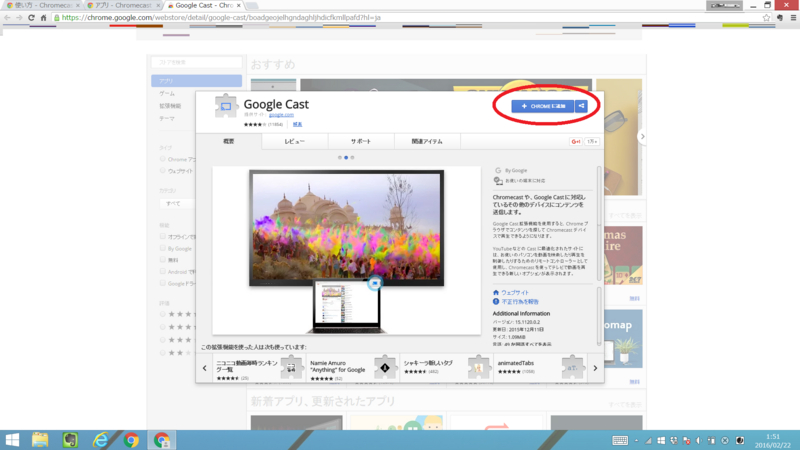
Task: Check the 無料 filter checkbox
Action: tap(163, 260)
